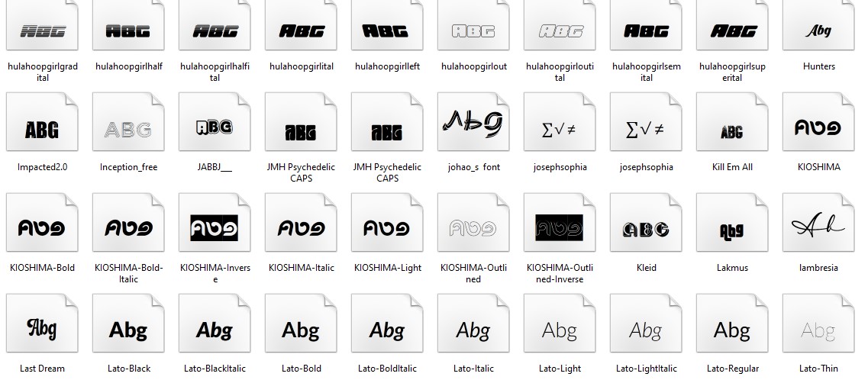The image size is (868, 380).
Task: Open the lambresia script font file
Action: [x=818, y=229]
